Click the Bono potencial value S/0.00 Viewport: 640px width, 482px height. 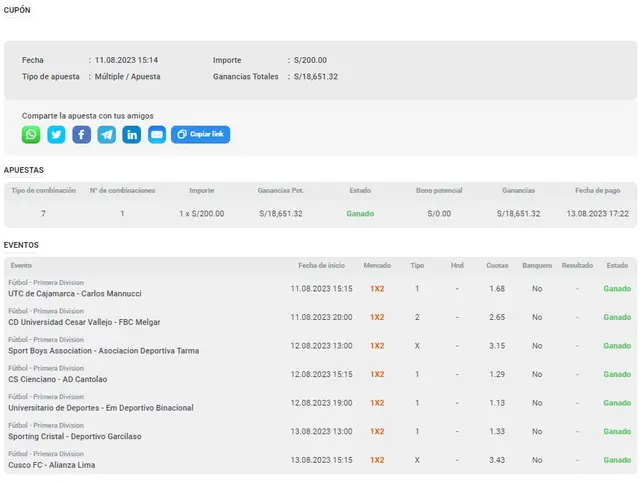click(x=439, y=213)
